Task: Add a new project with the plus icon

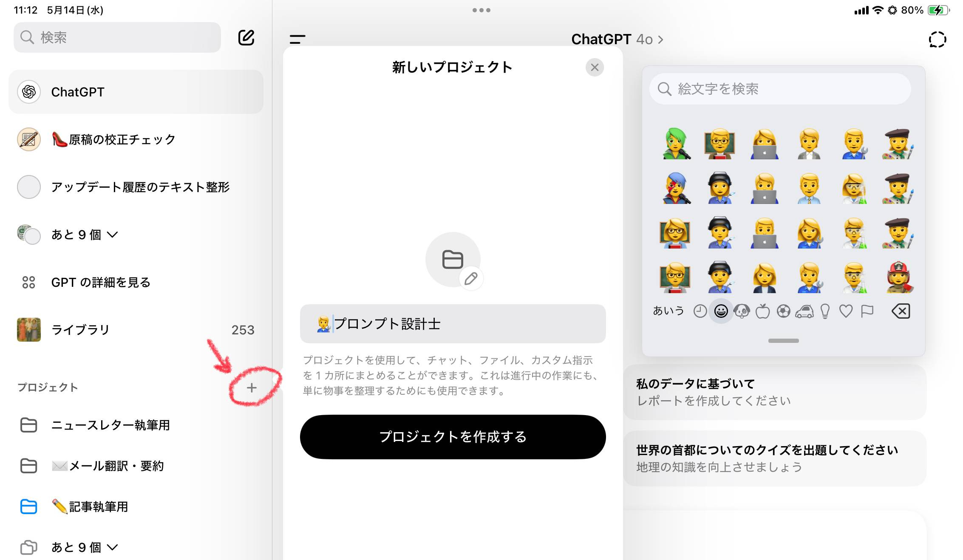Action: 252,387
